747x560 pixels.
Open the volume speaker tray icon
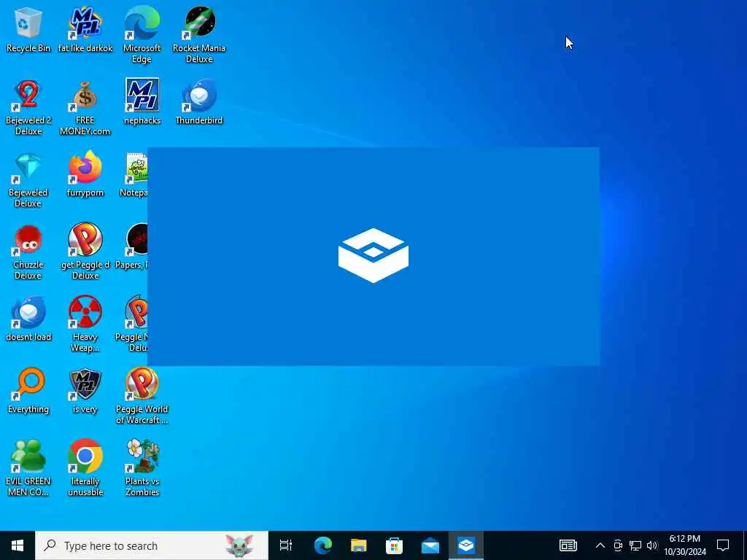pos(652,545)
